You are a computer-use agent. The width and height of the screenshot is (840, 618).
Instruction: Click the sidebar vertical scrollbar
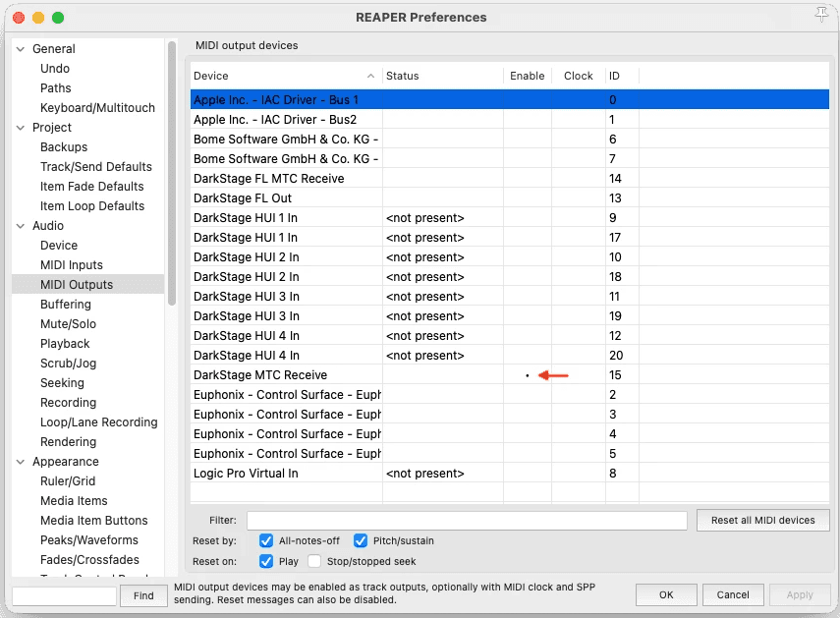pos(171,174)
